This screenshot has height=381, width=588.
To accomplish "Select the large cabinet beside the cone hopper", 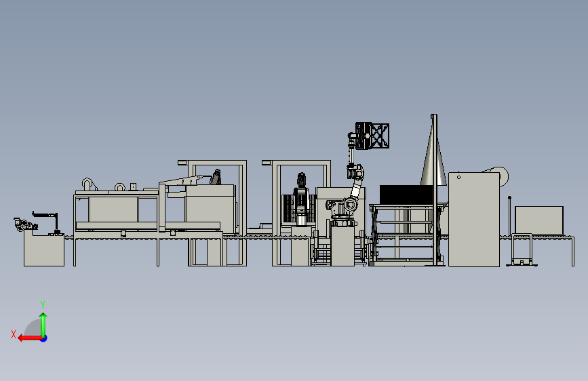I will click(x=474, y=220).
